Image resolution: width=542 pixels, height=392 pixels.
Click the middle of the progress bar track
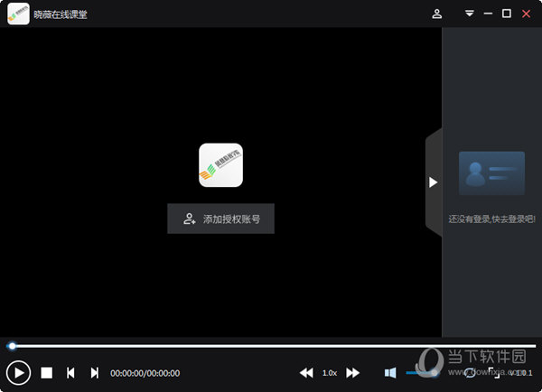271,346
